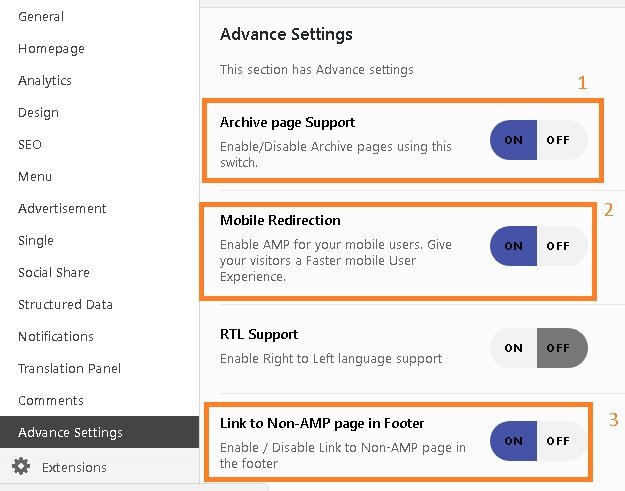The height and width of the screenshot is (491, 625).
Task: Select the SEO menu item
Action: [30, 145]
